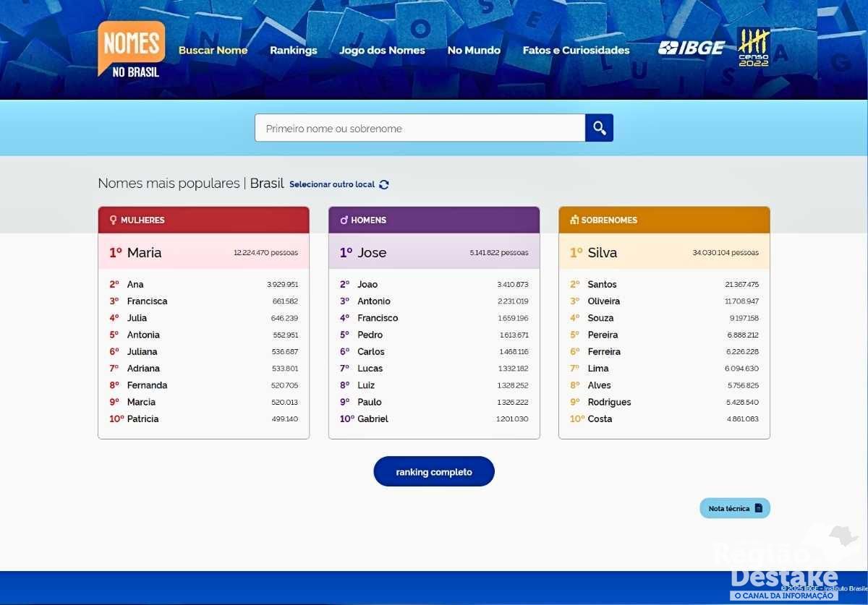Click the family icon in Sobrenomes header
Image resolution: width=868 pixels, height=605 pixels.
click(x=574, y=220)
